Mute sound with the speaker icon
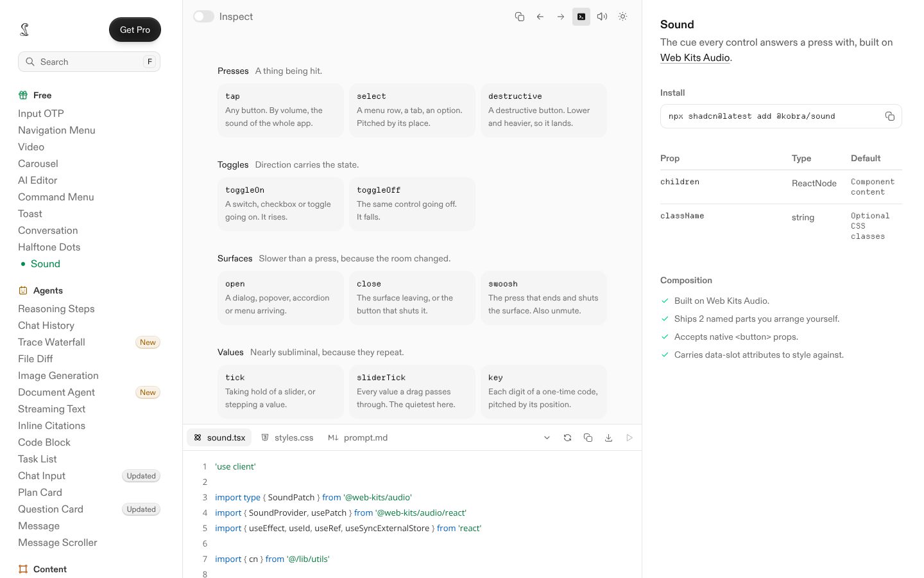 (602, 17)
